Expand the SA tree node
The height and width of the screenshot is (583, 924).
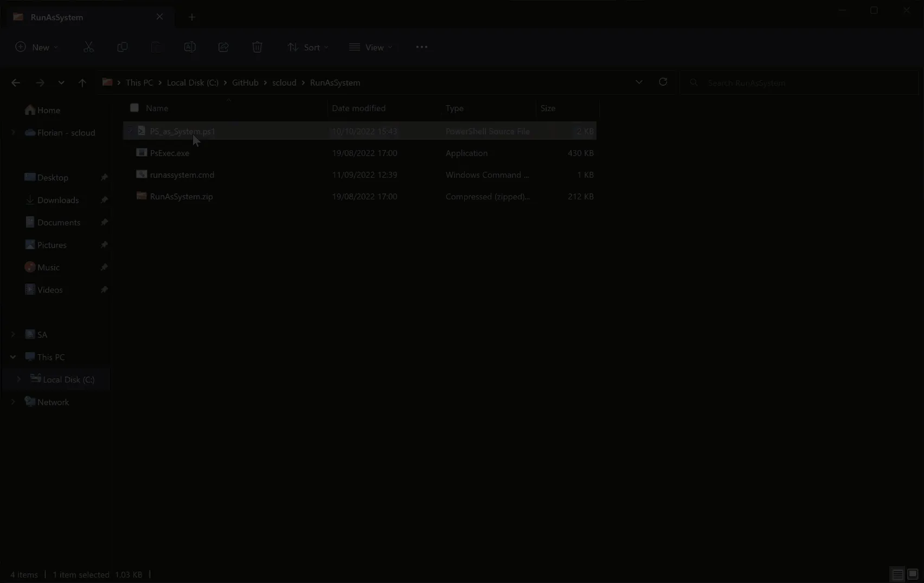tap(13, 334)
